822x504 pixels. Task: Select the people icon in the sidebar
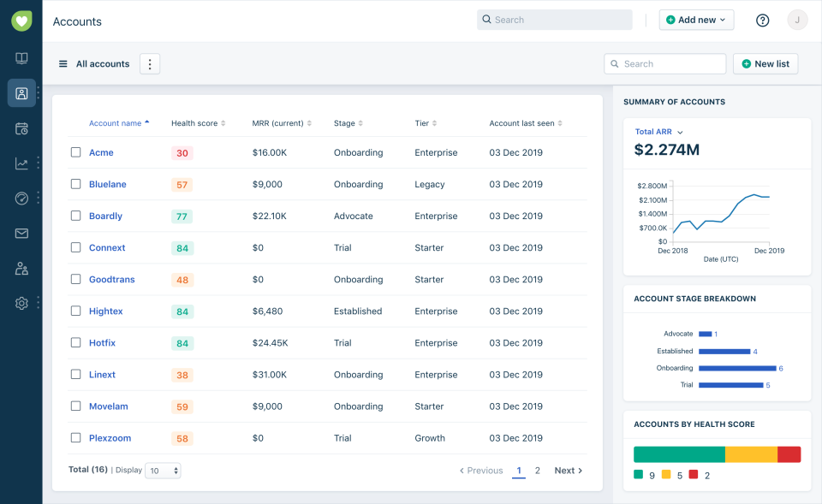21,267
